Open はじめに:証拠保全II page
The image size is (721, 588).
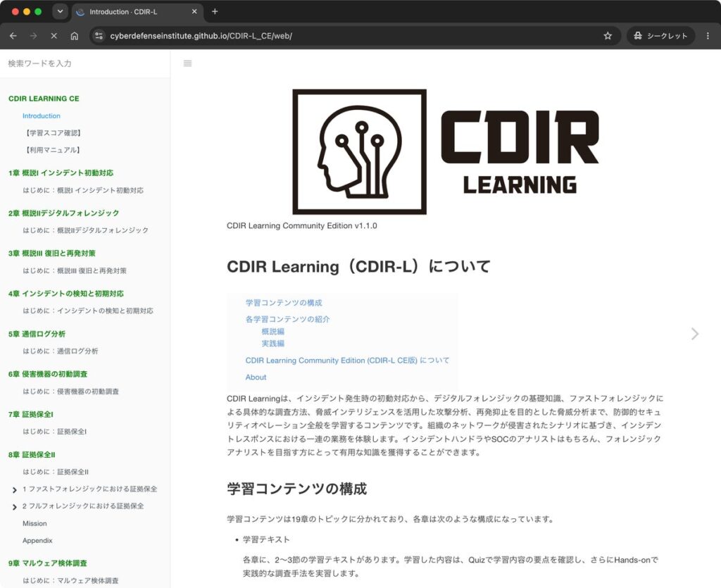point(56,472)
